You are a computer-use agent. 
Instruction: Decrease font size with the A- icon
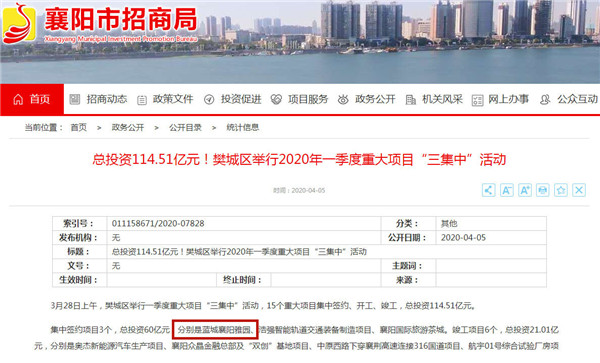(x=507, y=190)
